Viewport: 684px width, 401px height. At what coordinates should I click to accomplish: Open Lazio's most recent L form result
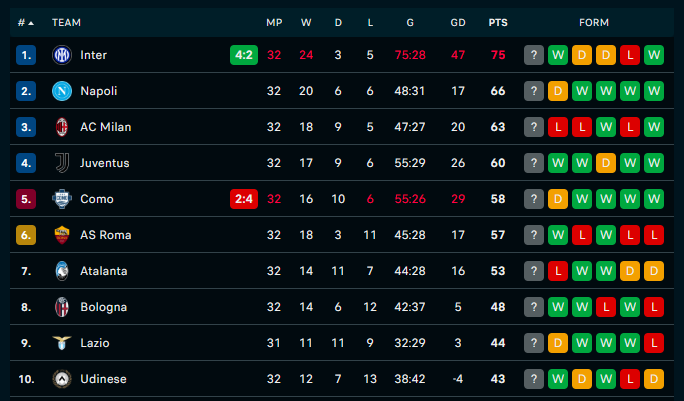pos(654,343)
